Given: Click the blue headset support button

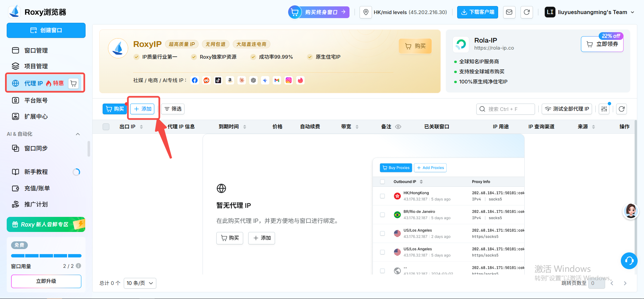Looking at the screenshot, I should [x=629, y=261].
